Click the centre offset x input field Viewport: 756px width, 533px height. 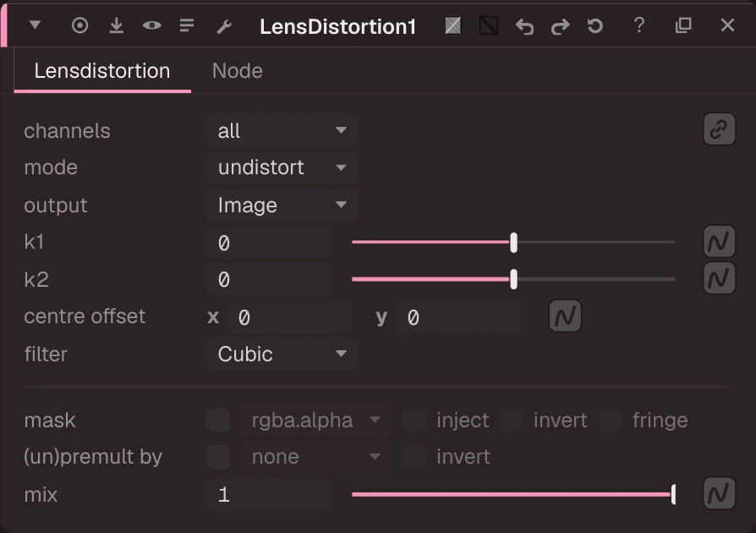point(289,317)
